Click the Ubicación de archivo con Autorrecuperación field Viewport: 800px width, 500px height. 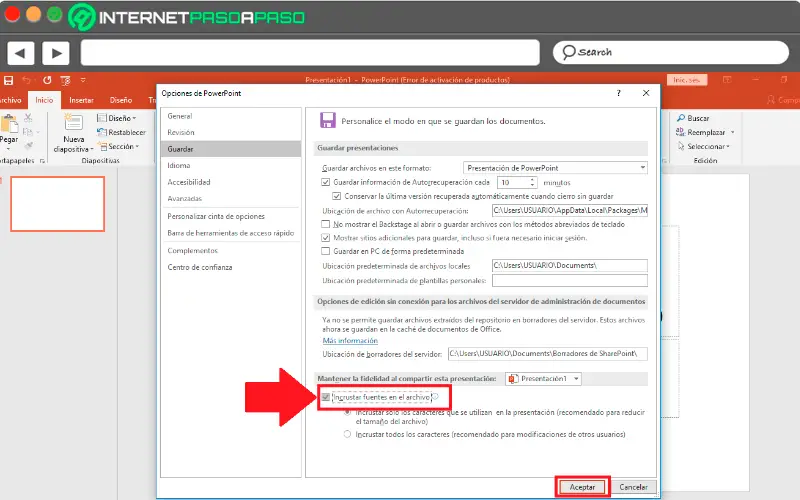click(569, 210)
